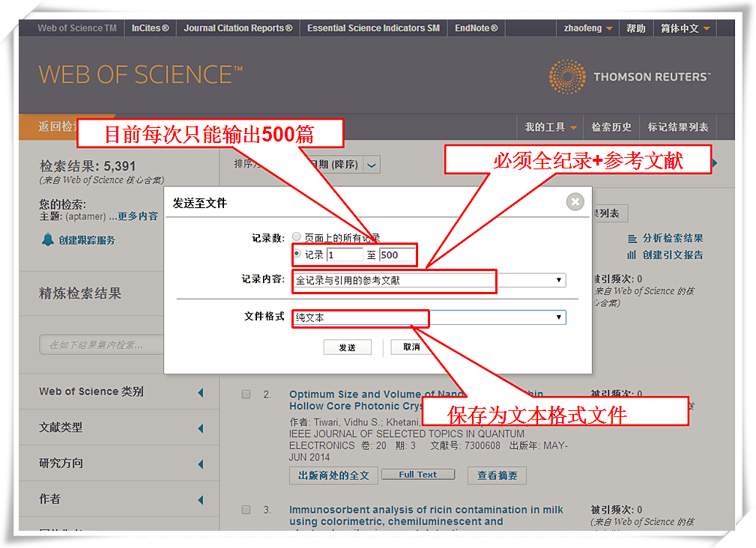Tick the checkbox for result 3
The image size is (756, 548).
click(246, 510)
